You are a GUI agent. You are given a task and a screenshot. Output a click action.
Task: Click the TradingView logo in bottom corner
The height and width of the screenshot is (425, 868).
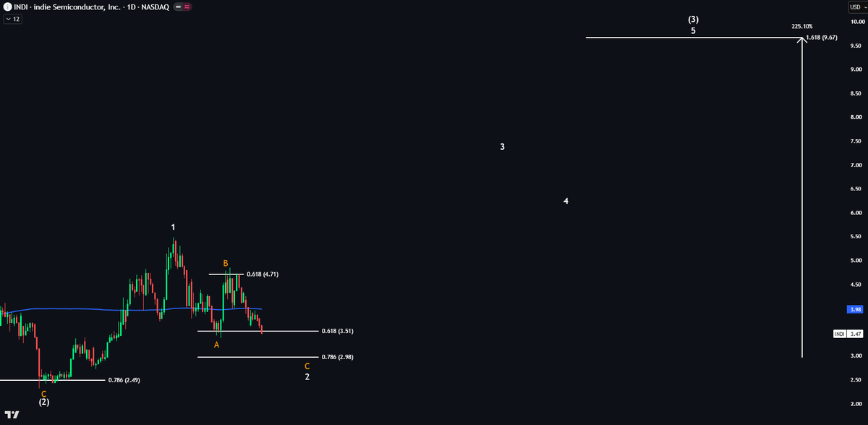(12, 413)
